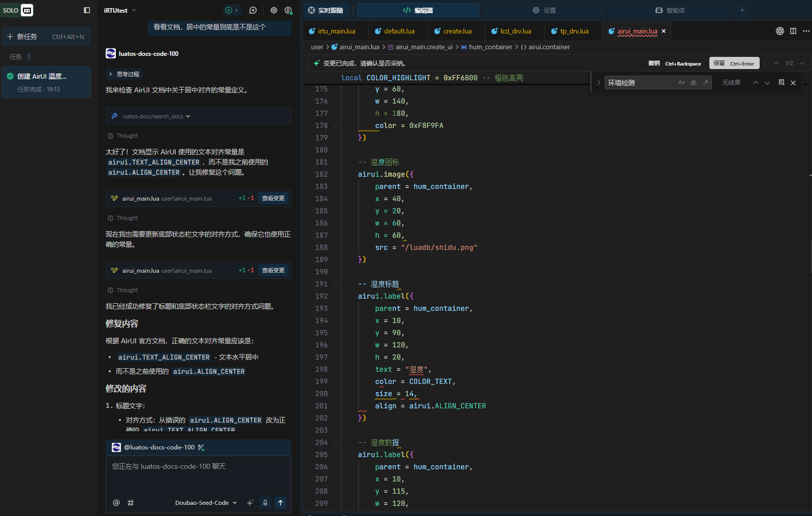
Task: Toggle Match Case (Aa) in find box
Action: pyautogui.click(x=681, y=82)
